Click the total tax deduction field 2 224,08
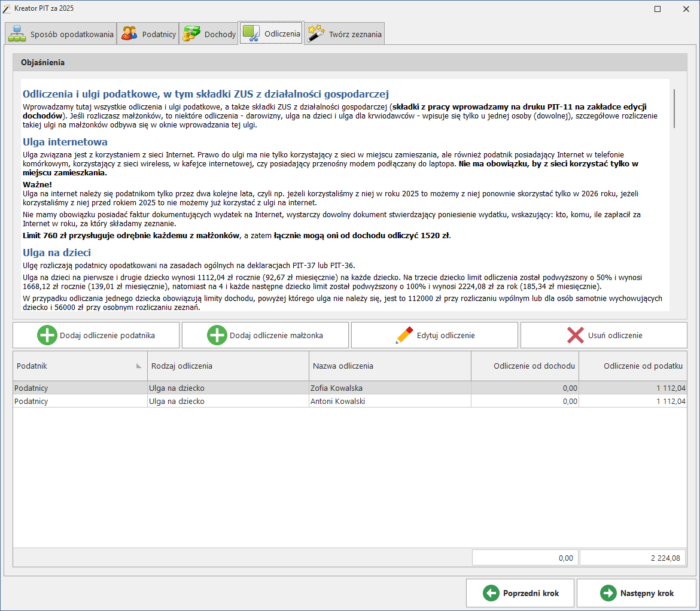700x611 pixels. point(632,558)
